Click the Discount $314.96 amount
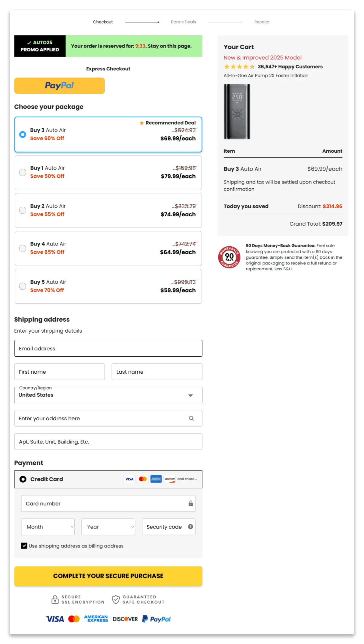Screen dimensions: 364x644 (x=332, y=206)
